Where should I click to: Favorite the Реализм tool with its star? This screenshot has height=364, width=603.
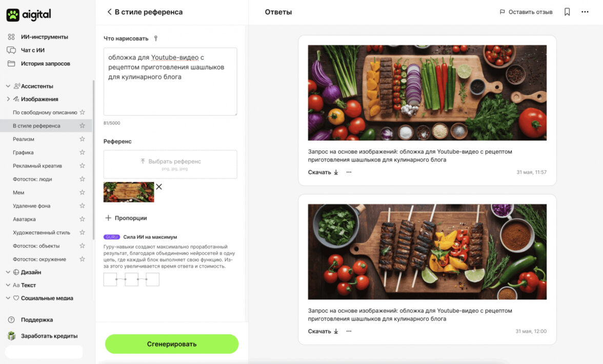tap(82, 139)
